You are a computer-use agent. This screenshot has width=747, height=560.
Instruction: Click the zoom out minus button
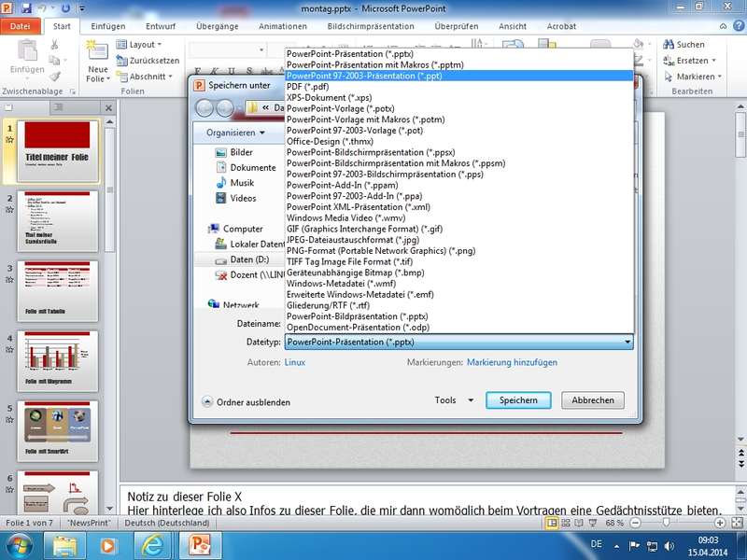tap(635, 523)
